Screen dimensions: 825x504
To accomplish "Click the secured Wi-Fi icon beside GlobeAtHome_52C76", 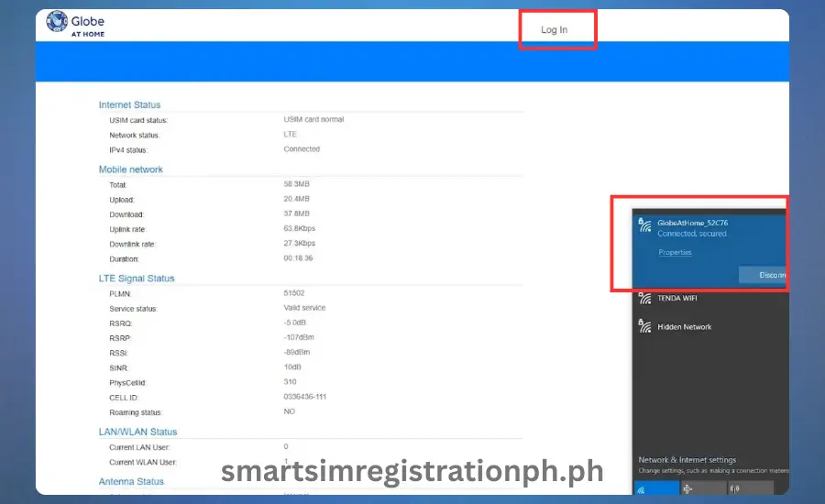I will tap(644, 225).
